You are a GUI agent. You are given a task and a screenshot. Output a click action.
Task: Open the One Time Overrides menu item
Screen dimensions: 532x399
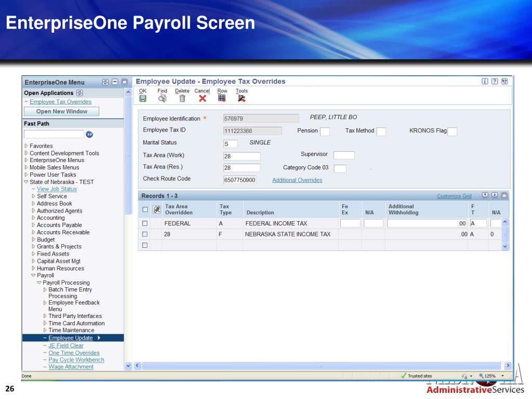(74, 353)
